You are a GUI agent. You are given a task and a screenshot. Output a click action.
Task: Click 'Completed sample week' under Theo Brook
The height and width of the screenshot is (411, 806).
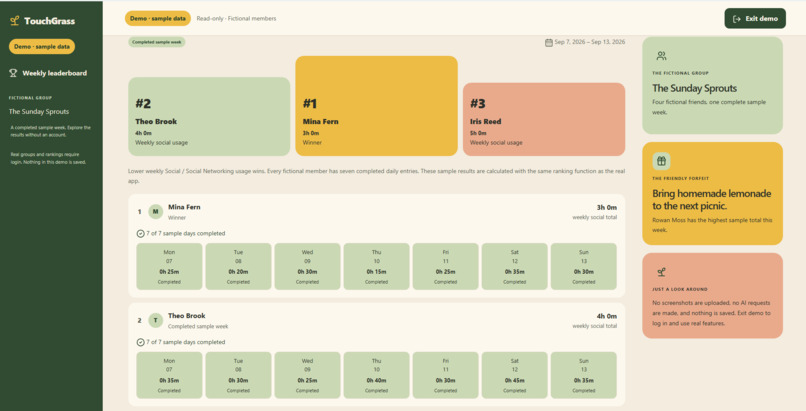[198, 327]
